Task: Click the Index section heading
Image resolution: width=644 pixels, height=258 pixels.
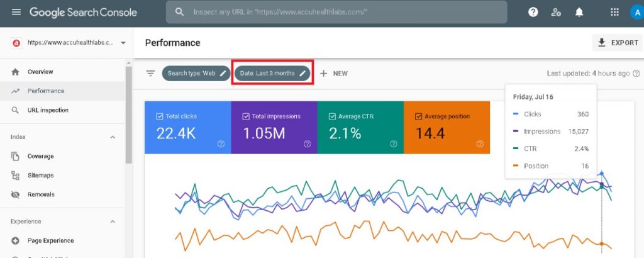Action: pyautogui.click(x=18, y=137)
